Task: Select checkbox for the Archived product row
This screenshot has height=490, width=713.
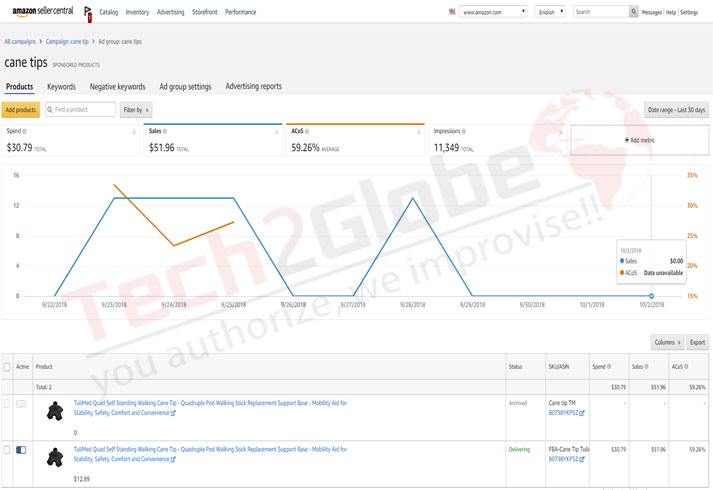Action: point(8,403)
